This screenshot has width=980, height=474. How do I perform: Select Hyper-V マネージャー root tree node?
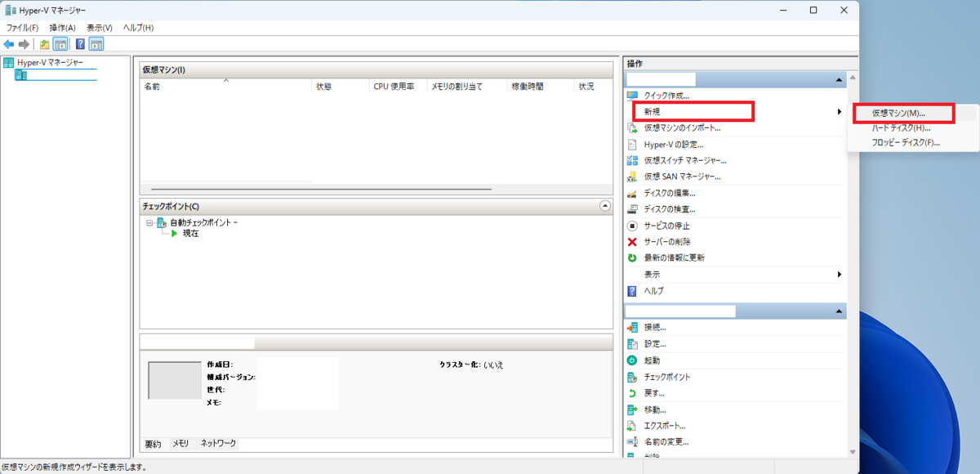50,62
